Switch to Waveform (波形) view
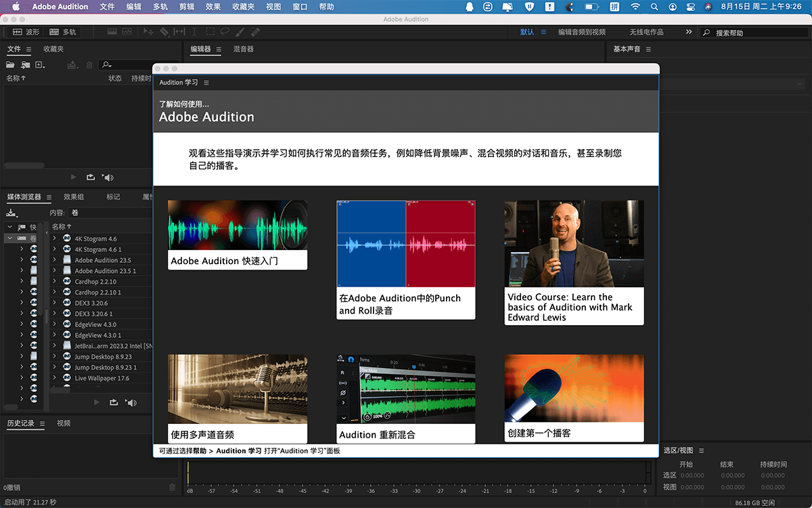 pyautogui.click(x=26, y=32)
